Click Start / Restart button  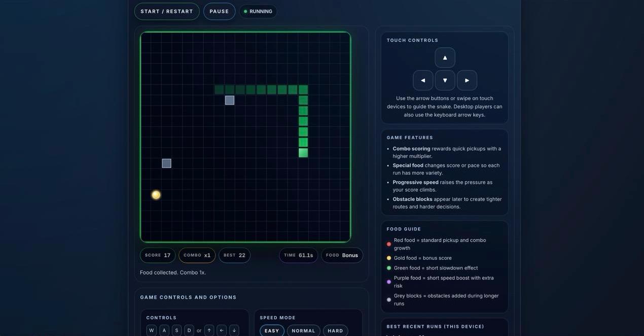(x=167, y=12)
